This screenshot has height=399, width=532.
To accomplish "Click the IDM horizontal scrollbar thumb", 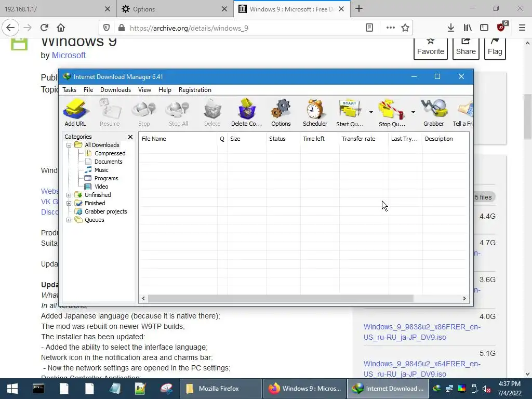I will click(x=281, y=299).
